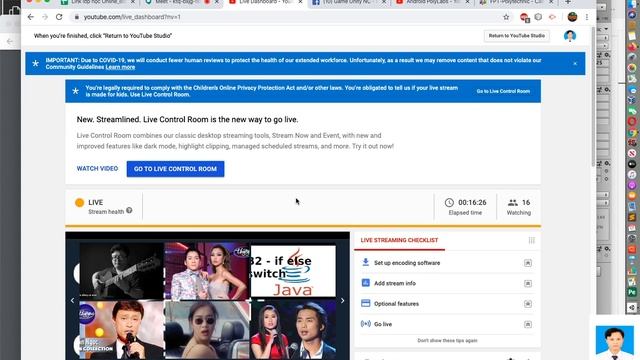Image resolution: width=640 pixels, height=360 pixels.
Task: Click the Watching viewers people icon
Action: [513, 202]
